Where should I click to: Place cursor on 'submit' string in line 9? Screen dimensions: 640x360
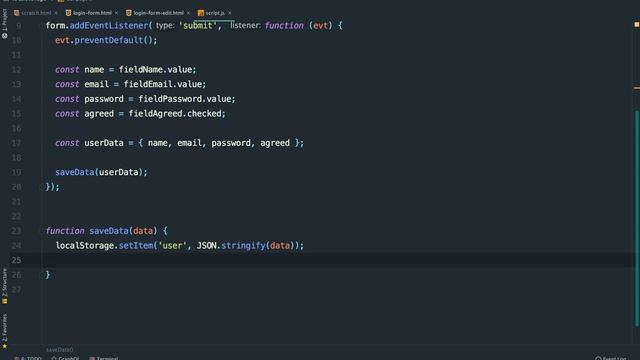[198, 26]
